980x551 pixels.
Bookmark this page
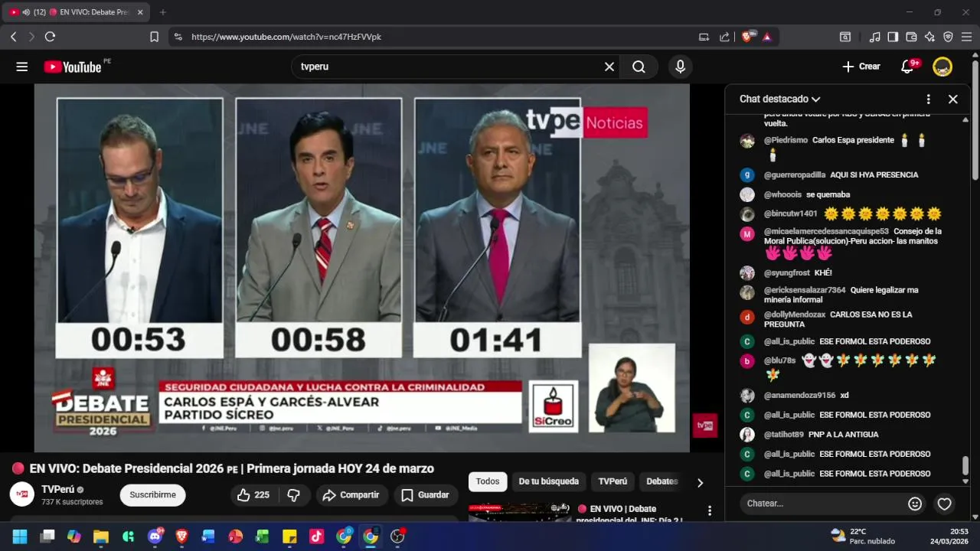point(154,37)
